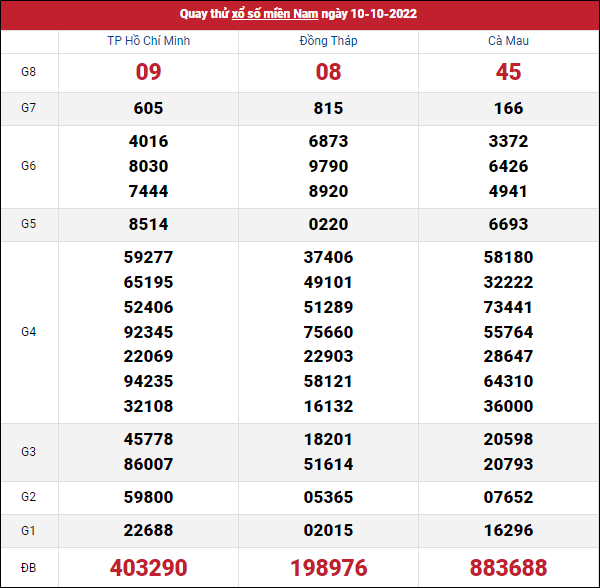Select G2 number 05365
The image size is (600, 588).
[x=328, y=497]
